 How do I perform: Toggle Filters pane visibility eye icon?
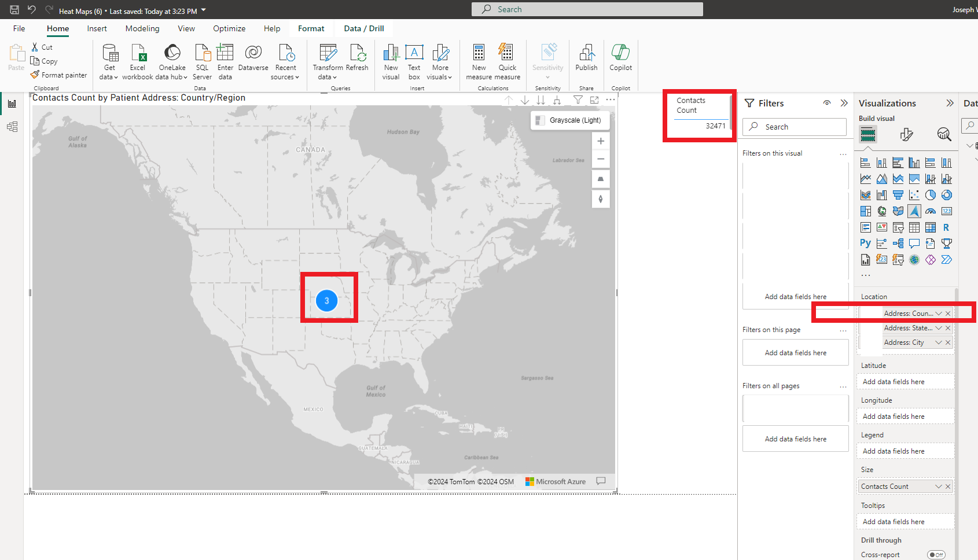[827, 103]
